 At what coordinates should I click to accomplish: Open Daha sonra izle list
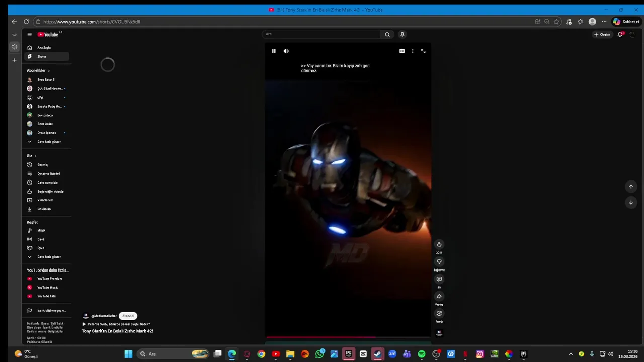pos(47,183)
